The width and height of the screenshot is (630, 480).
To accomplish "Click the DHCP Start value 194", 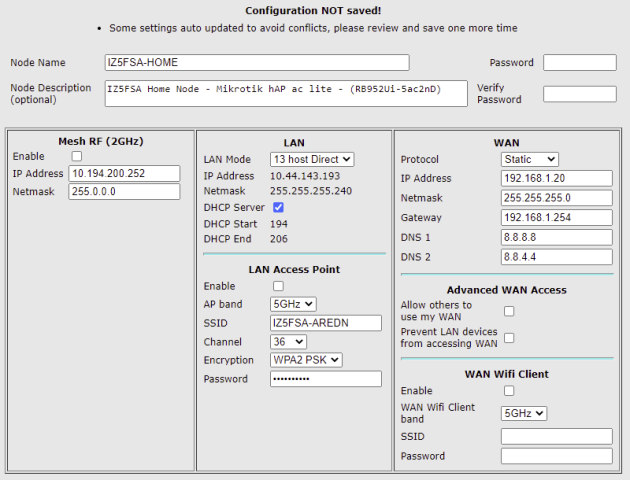I will pyautogui.click(x=279, y=224).
